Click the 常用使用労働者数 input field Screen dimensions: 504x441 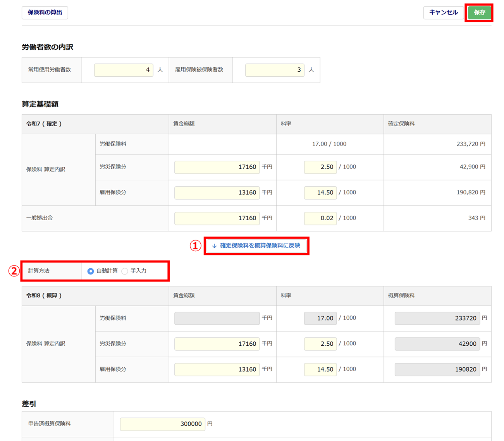pyautogui.click(x=124, y=70)
